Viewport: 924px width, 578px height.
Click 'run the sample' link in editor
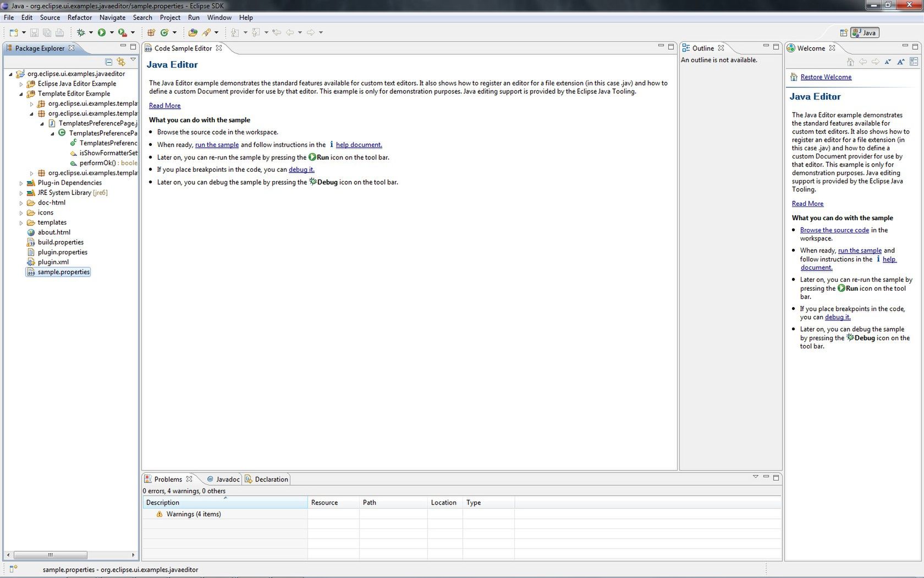pyautogui.click(x=217, y=145)
